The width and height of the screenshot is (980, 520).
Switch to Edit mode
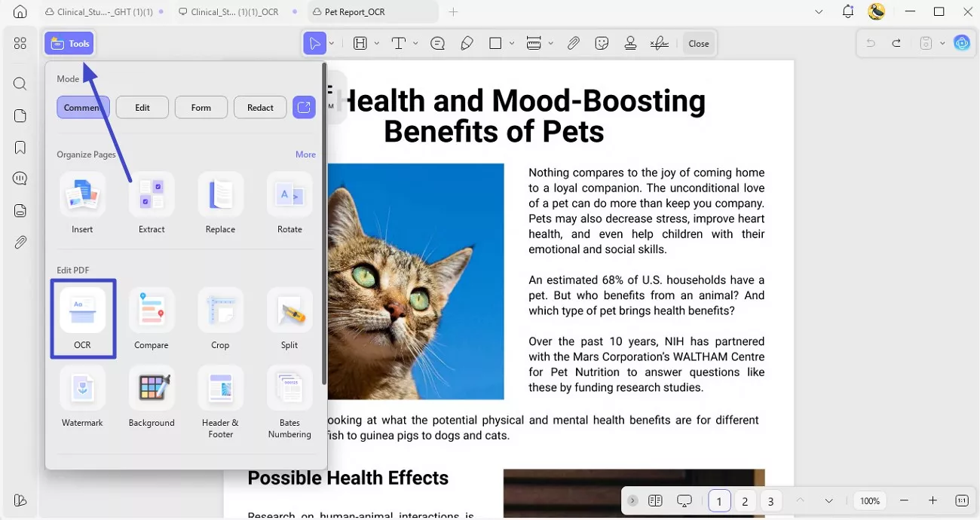pyautogui.click(x=142, y=108)
